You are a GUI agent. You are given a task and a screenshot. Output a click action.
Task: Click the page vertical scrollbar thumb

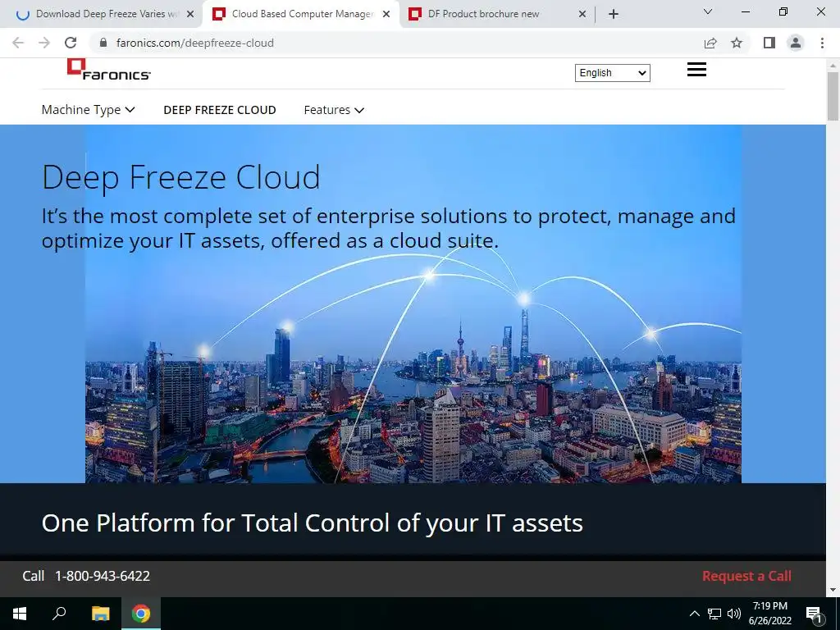click(833, 96)
